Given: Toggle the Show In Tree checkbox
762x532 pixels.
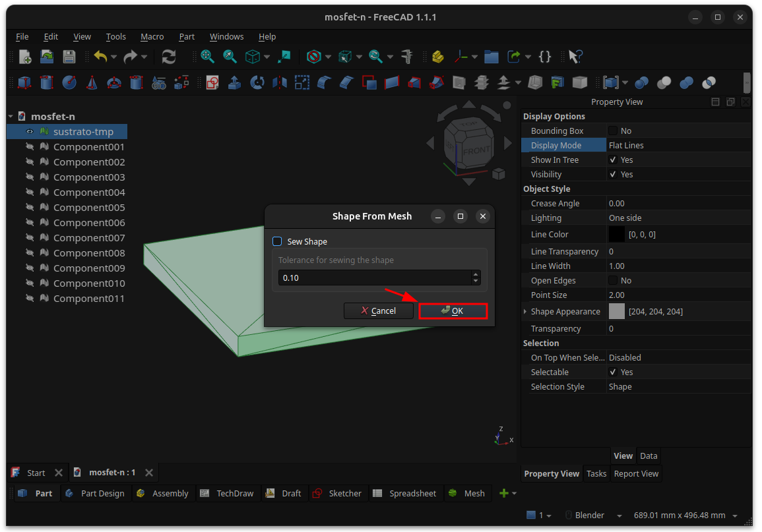Looking at the screenshot, I should (x=613, y=160).
